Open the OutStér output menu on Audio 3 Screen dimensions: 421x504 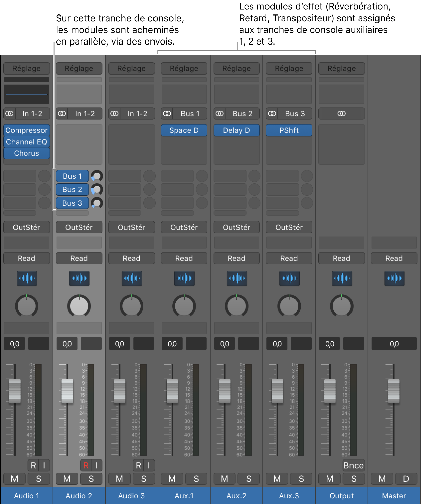pos(131,227)
